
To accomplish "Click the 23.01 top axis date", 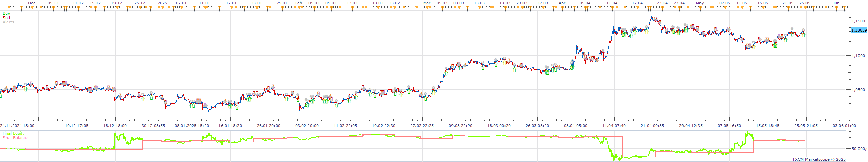I will [x=256, y=3].
